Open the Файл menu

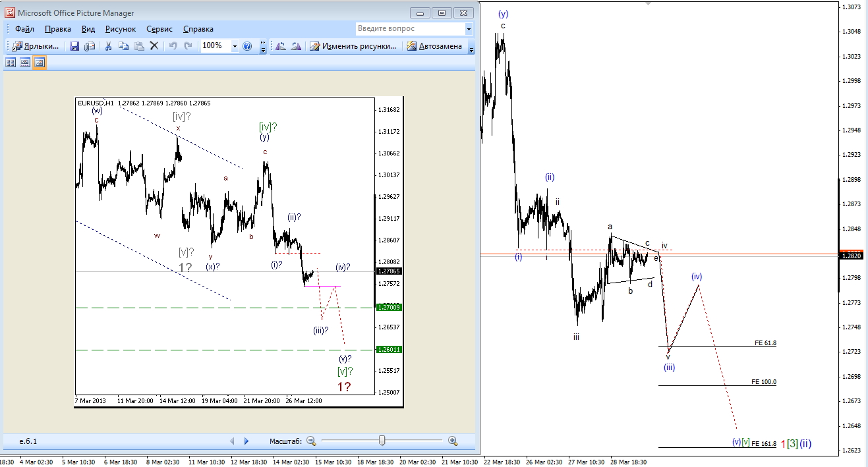tap(24, 29)
